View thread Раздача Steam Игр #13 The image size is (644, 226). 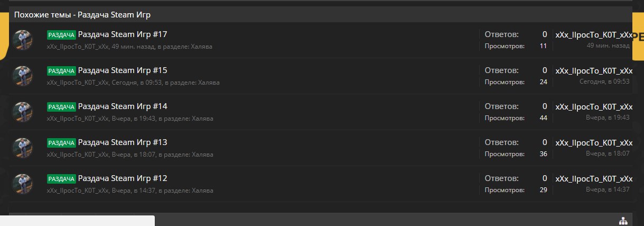coord(122,143)
